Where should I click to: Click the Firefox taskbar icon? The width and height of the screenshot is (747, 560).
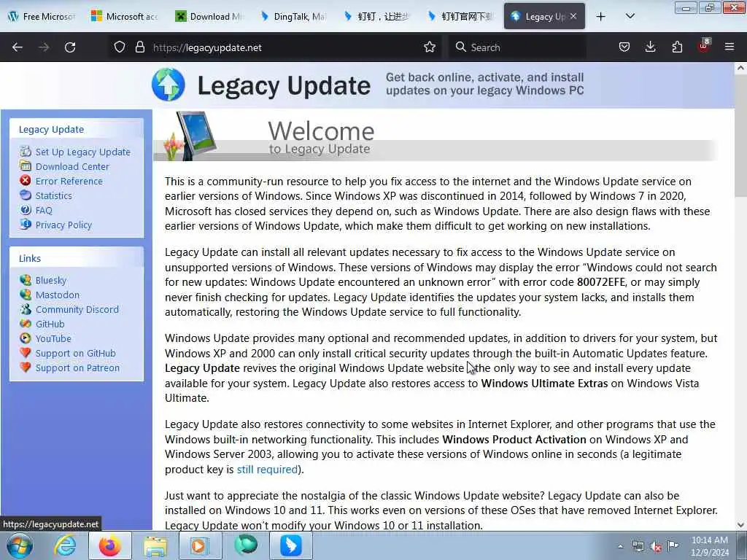pos(109,545)
